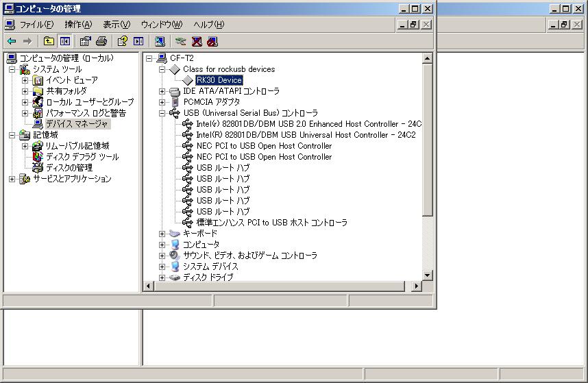The height and width of the screenshot is (383, 588).
Task: Toggle the show/hide action pane icon
Action: [x=138, y=41]
